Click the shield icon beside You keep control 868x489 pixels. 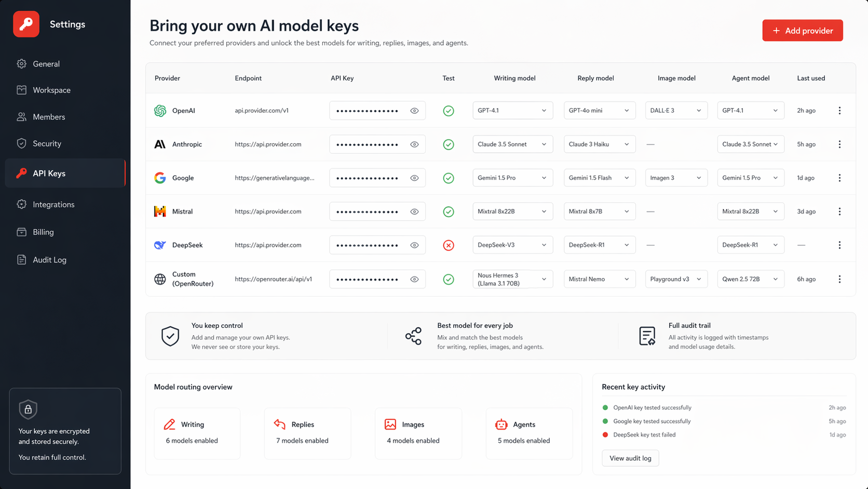coord(170,336)
